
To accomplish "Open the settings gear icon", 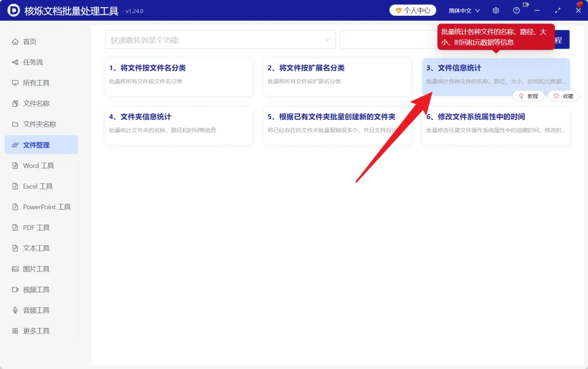I will click(496, 10).
